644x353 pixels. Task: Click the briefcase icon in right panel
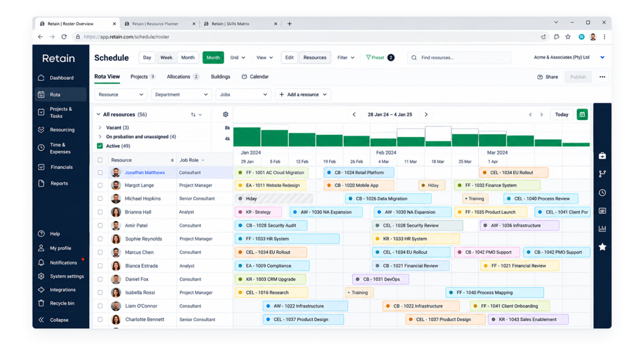[x=602, y=156]
